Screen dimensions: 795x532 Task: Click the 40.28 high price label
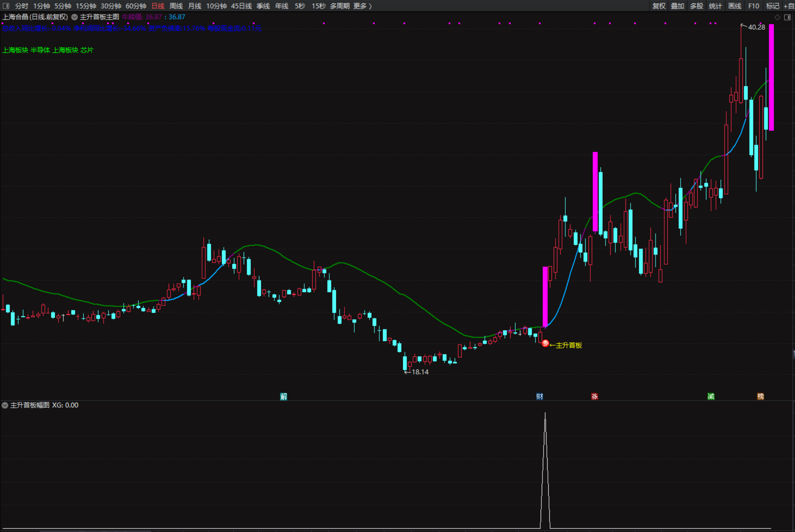click(756, 27)
